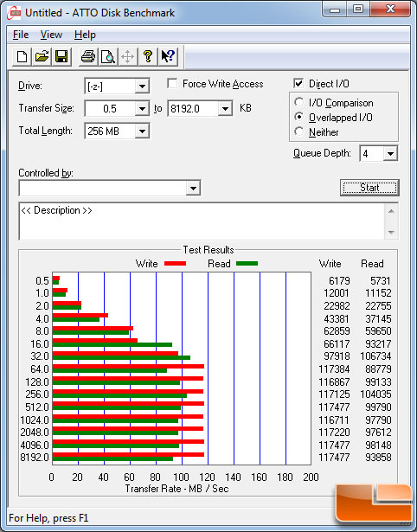The image size is (417, 532).
Task: Expand the 0.5 transfer size dropdown
Action: 142,109
